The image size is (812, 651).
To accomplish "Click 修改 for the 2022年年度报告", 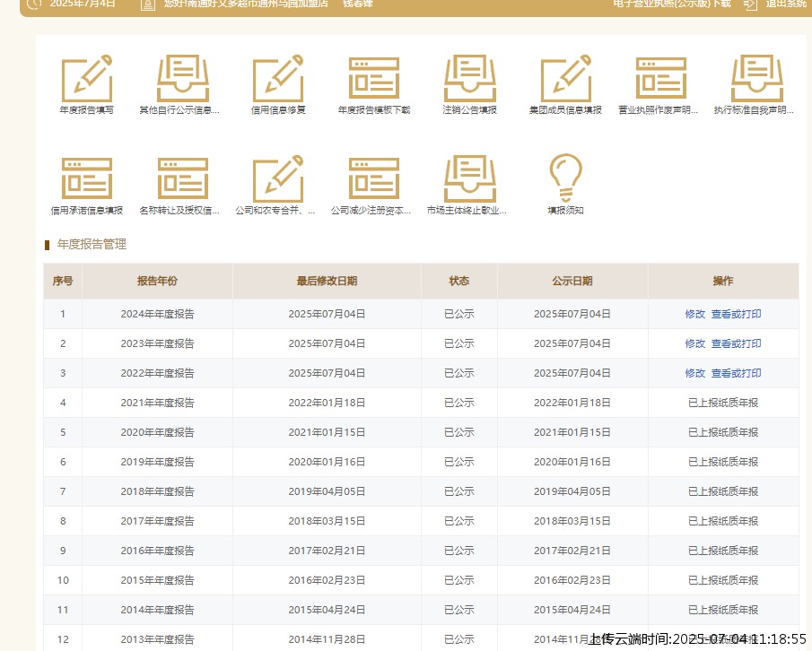I will 695,373.
